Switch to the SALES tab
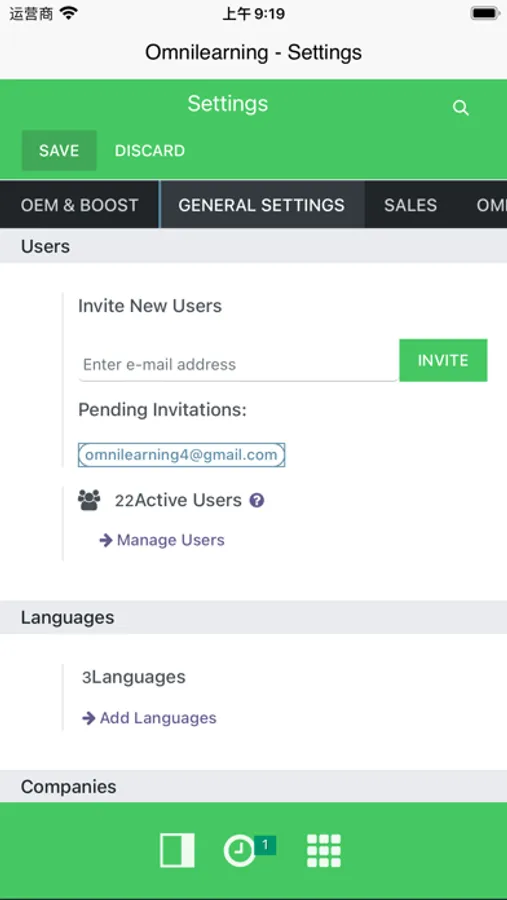The image size is (507, 900). (411, 205)
